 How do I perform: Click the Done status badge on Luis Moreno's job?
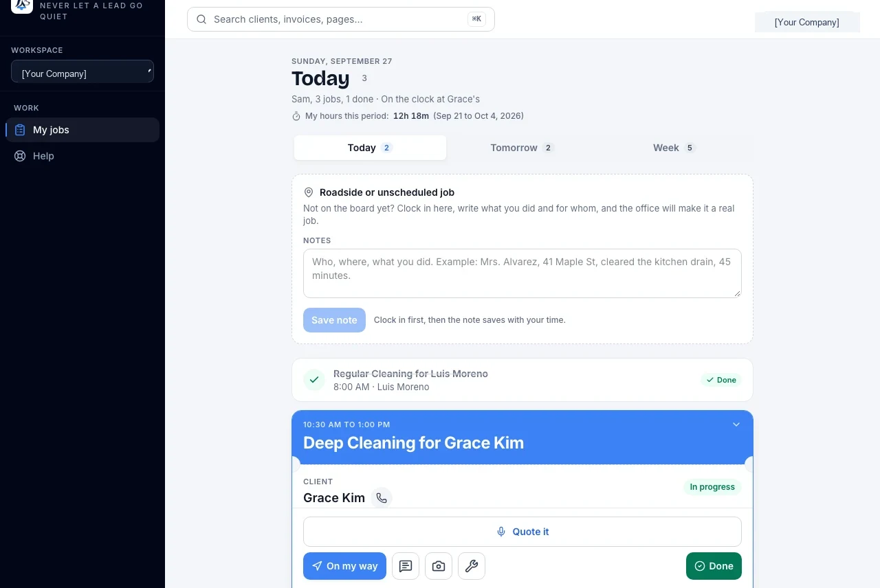click(x=721, y=380)
